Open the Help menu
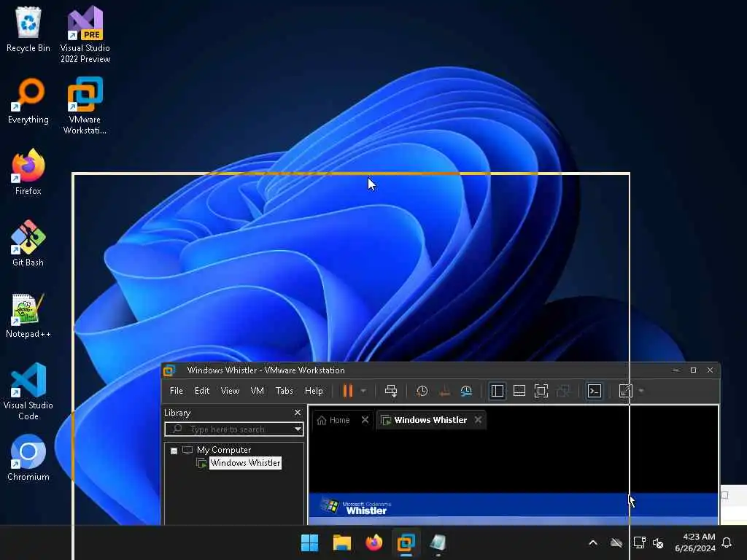747x560 pixels. coord(314,391)
